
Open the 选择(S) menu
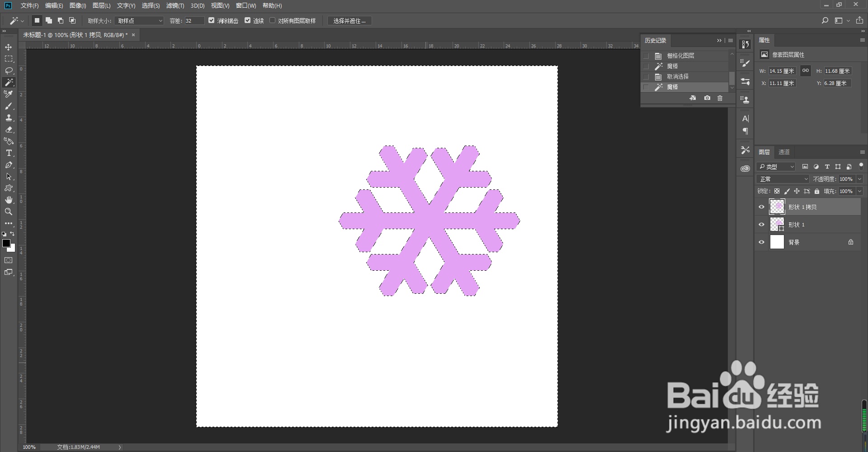[x=151, y=6]
